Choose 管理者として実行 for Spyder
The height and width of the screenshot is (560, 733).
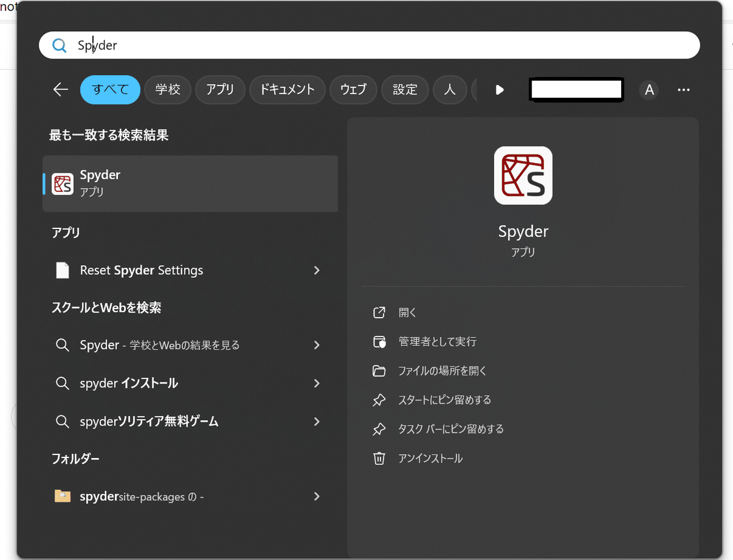437,341
